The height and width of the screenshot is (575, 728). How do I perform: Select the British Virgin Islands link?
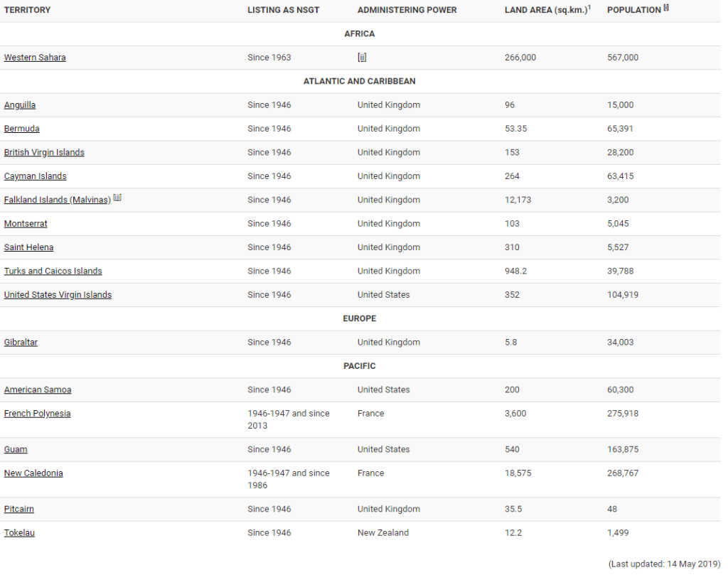[44, 153]
